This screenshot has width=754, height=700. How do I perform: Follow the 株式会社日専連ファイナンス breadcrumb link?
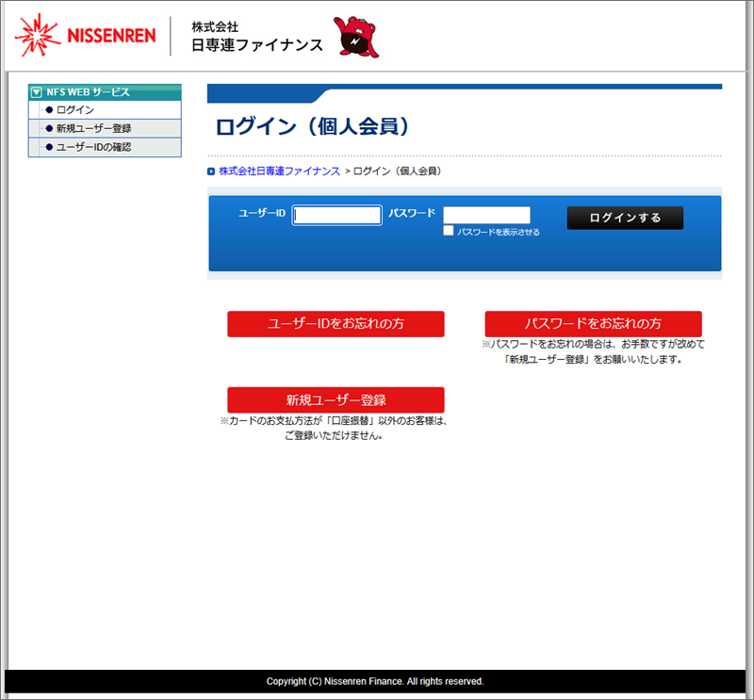tap(279, 171)
